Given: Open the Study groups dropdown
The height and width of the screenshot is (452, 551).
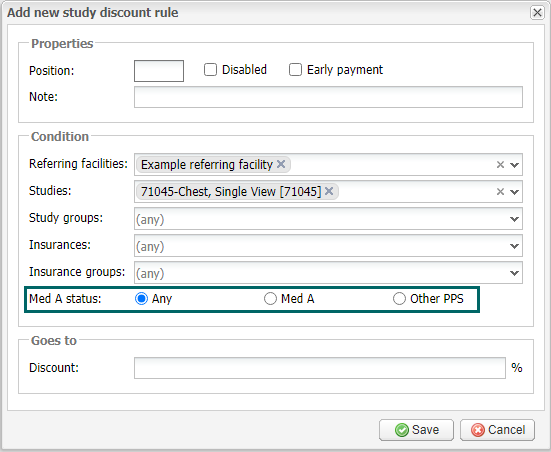Looking at the screenshot, I should tap(328, 219).
